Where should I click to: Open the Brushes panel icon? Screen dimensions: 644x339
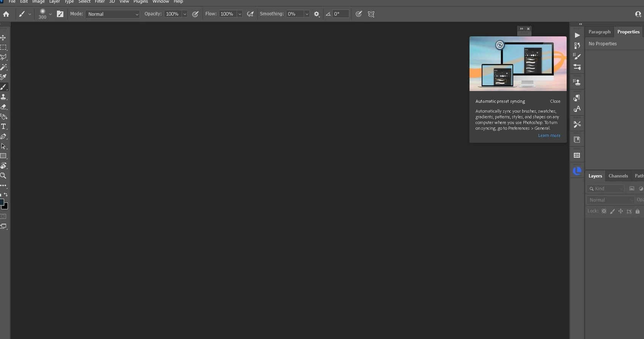[577, 56]
